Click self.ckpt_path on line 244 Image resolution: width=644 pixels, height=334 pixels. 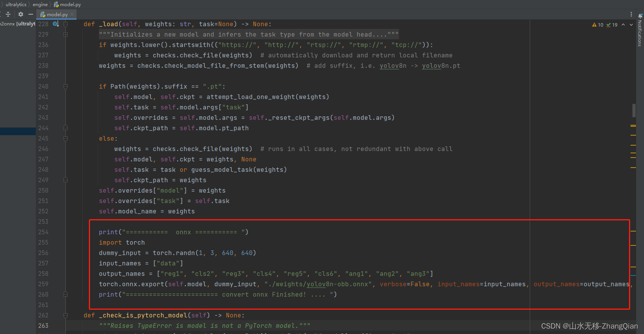pyautogui.click(x=141, y=128)
